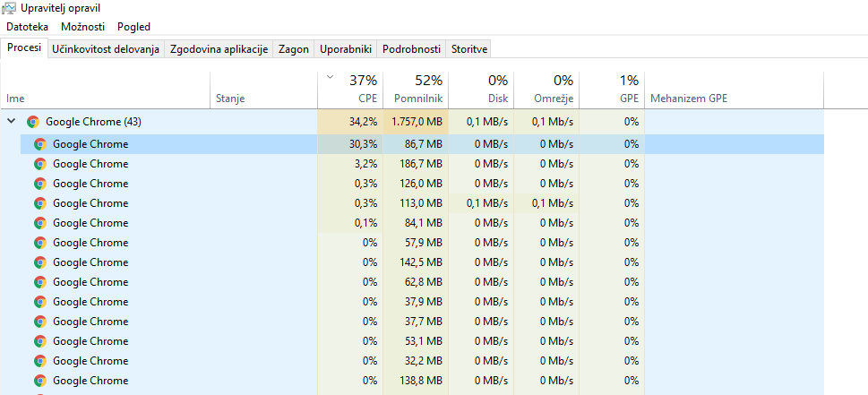Click Chrome icon in the 37,7 MB row
The width and height of the screenshot is (868, 395).
[39, 322]
